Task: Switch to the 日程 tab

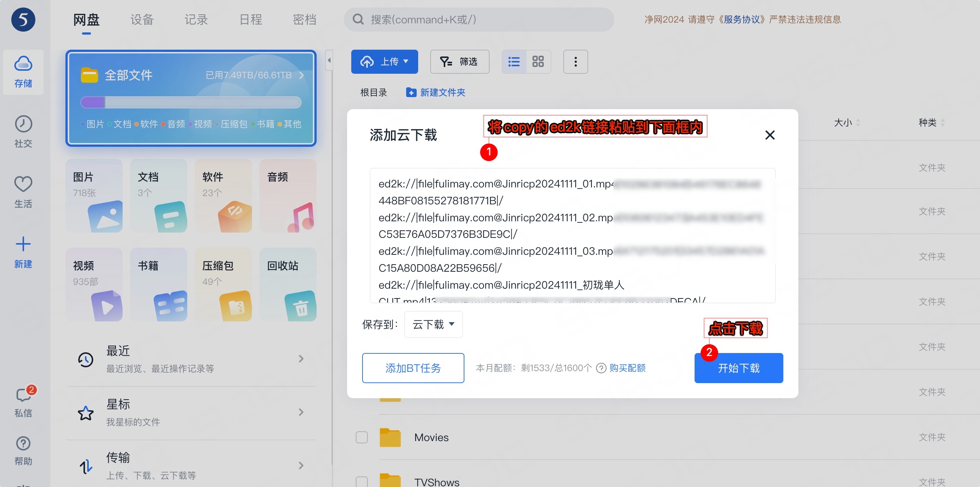Action: (250, 20)
